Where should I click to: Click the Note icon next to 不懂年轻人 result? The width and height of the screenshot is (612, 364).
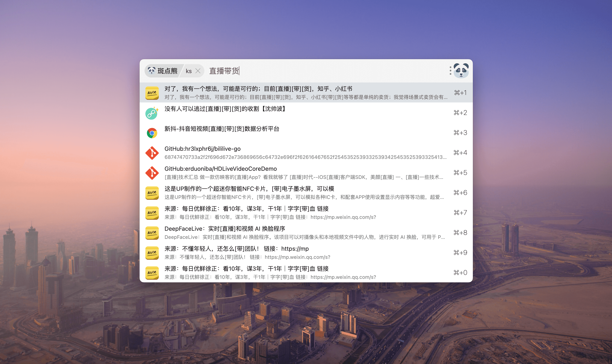152,252
